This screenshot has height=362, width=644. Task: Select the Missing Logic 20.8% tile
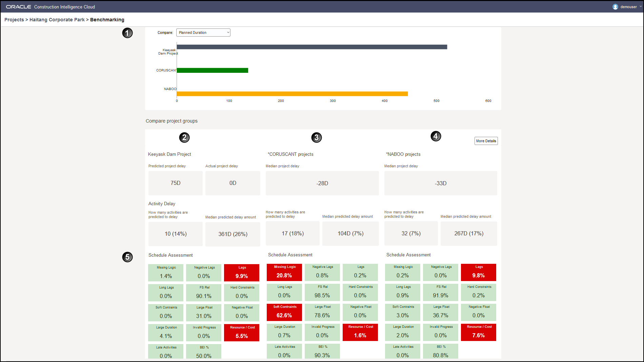284,272
